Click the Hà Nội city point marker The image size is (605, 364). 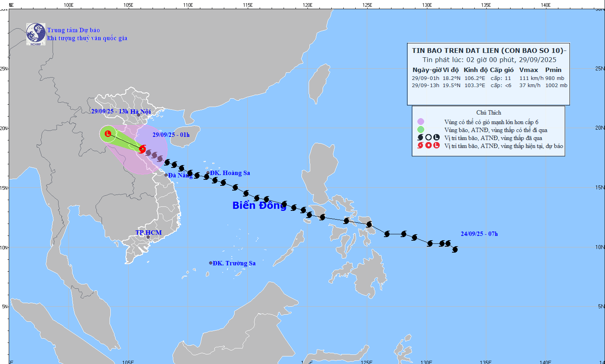[139, 115]
